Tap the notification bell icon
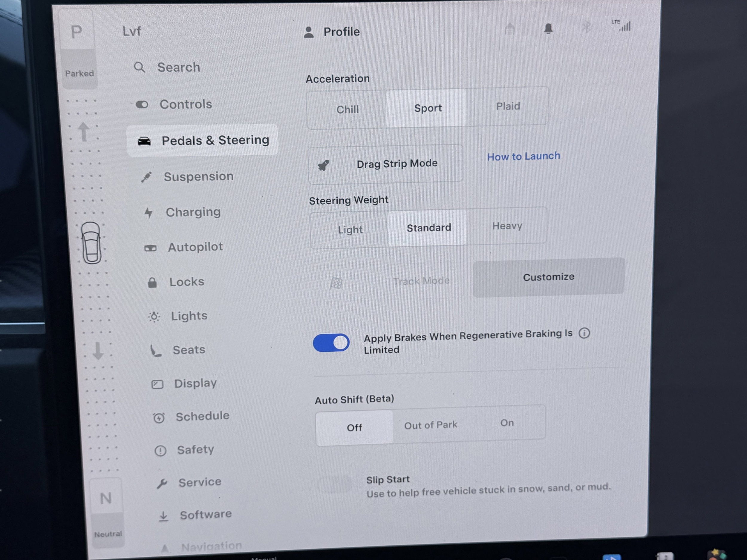The height and width of the screenshot is (560, 747). (x=548, y=29)
